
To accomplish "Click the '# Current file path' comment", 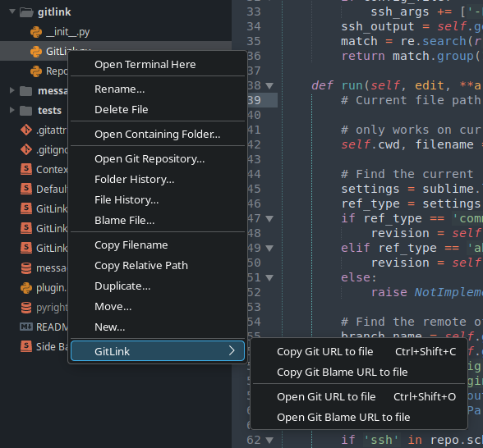I will (x=411, y=100).
